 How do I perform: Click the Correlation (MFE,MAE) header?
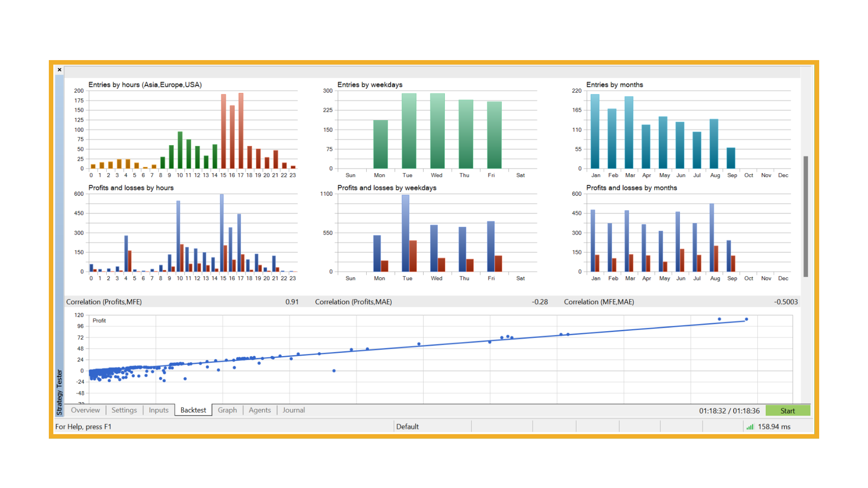click(x=599, y=302)
